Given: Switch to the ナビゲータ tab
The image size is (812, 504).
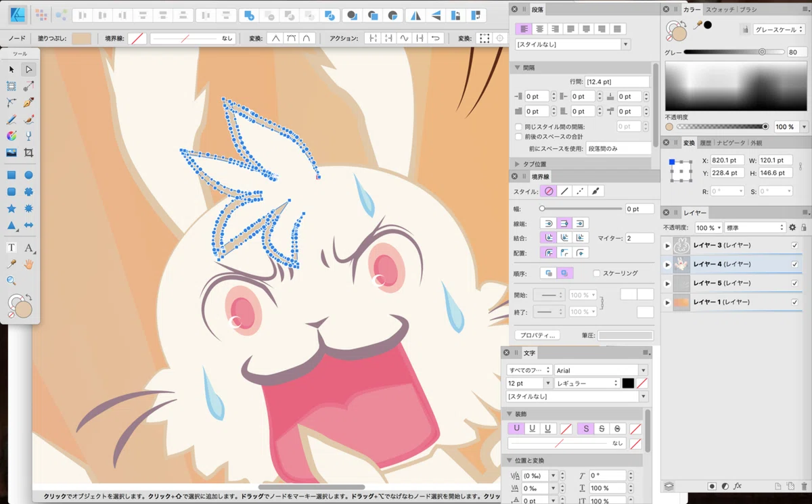Looking at the screenshot, I should click(x=731, y=143).
